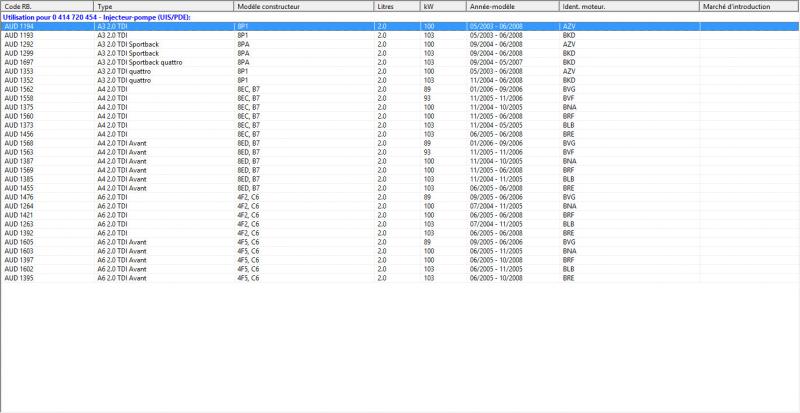Click model cell 4F2, C6 in row AUD 1476
Viewport: 800px width, 413px height.
pyautogui.click(x=248, y=197)
